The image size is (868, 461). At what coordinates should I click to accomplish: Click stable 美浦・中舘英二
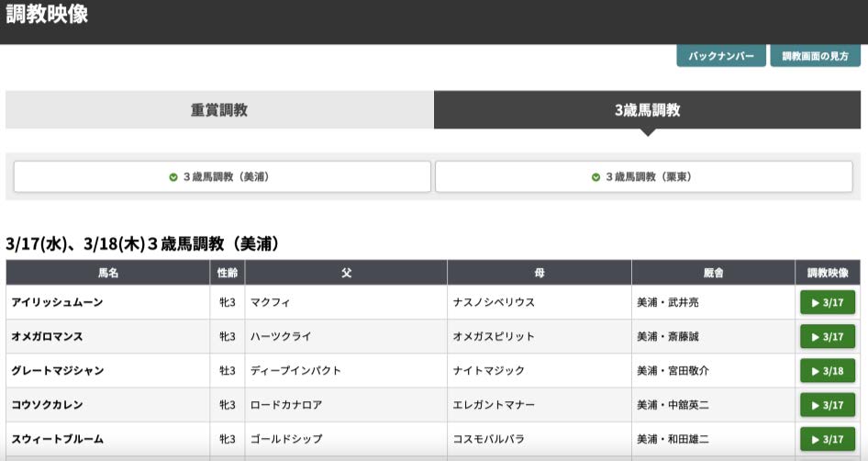(673, 405)
